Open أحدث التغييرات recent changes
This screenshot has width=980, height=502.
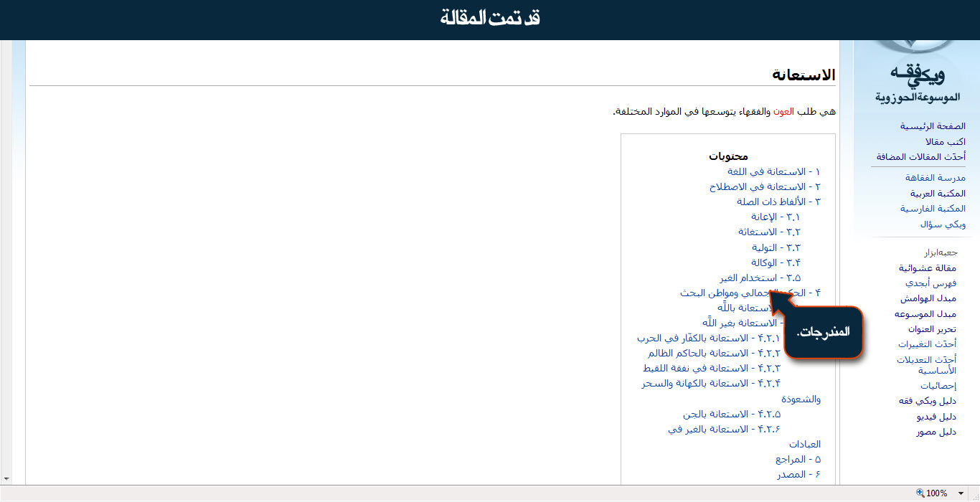926,344
